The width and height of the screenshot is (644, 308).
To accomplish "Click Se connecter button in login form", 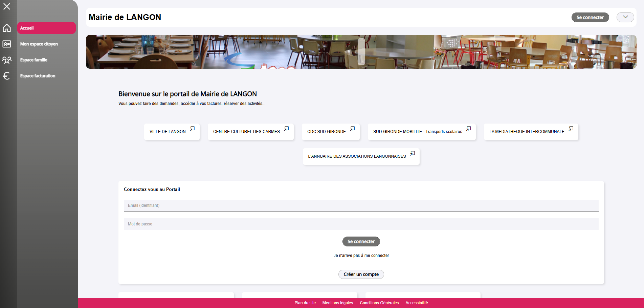I will [x=361, y=241].
